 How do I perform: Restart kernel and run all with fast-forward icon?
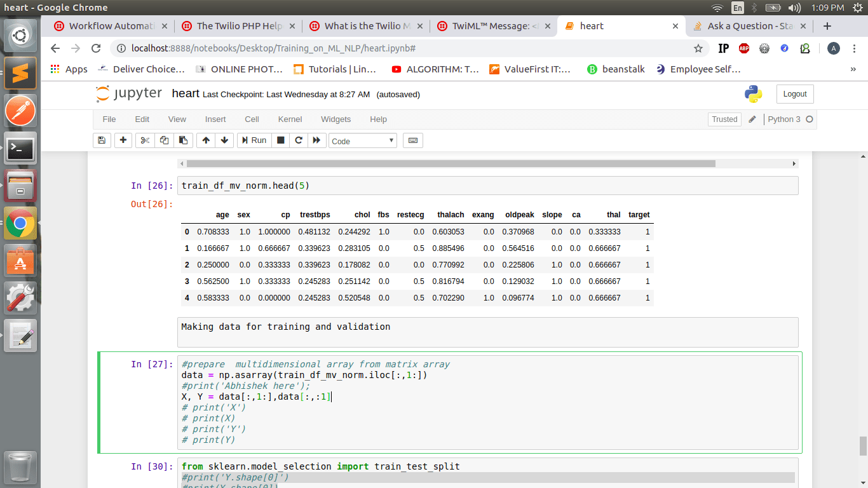coord(316,140)
